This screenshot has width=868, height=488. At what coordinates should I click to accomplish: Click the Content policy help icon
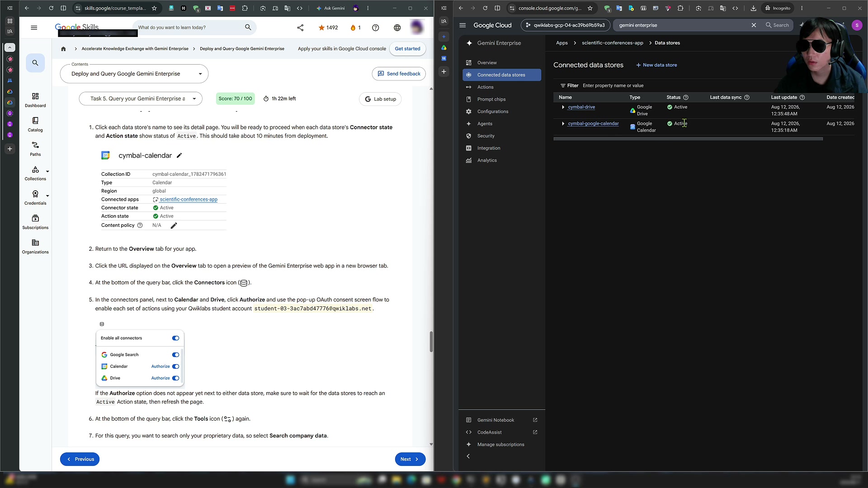[x=140, y=225]
